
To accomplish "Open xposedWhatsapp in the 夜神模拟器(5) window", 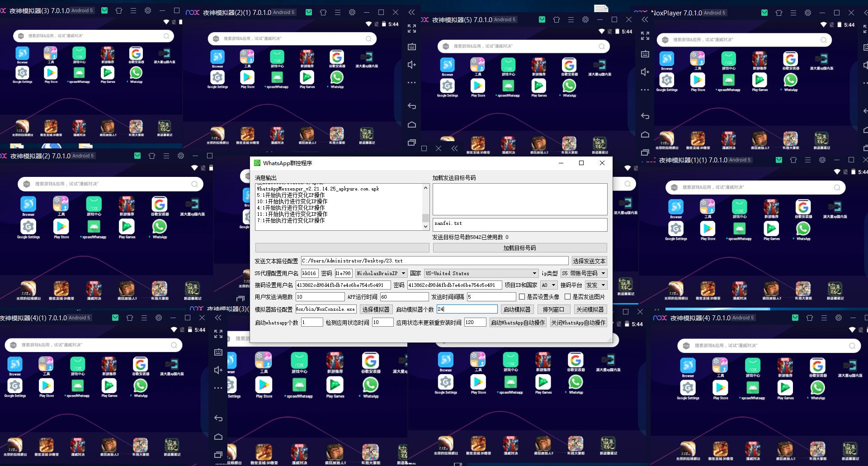I will [x=508, y=86].
